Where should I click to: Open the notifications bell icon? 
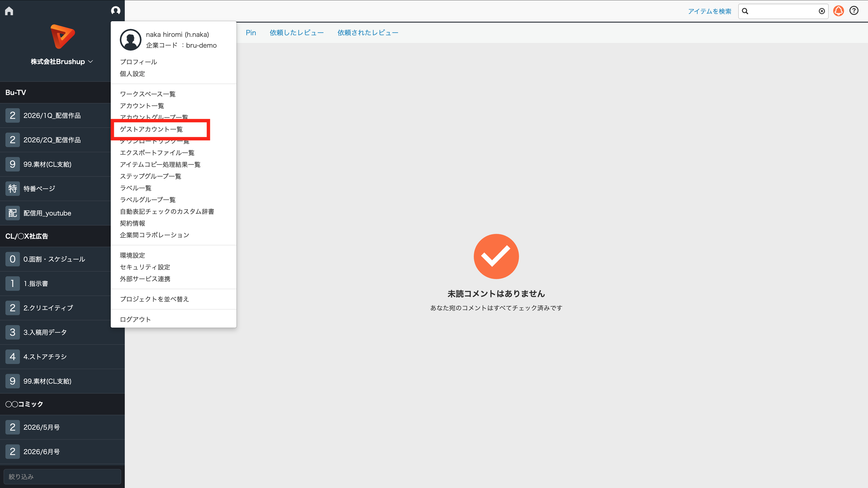(x=838, y=11)
